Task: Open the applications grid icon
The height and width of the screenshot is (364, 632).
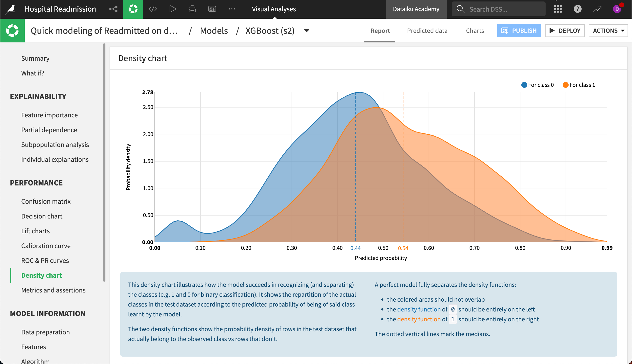Action: click(558, 9)
